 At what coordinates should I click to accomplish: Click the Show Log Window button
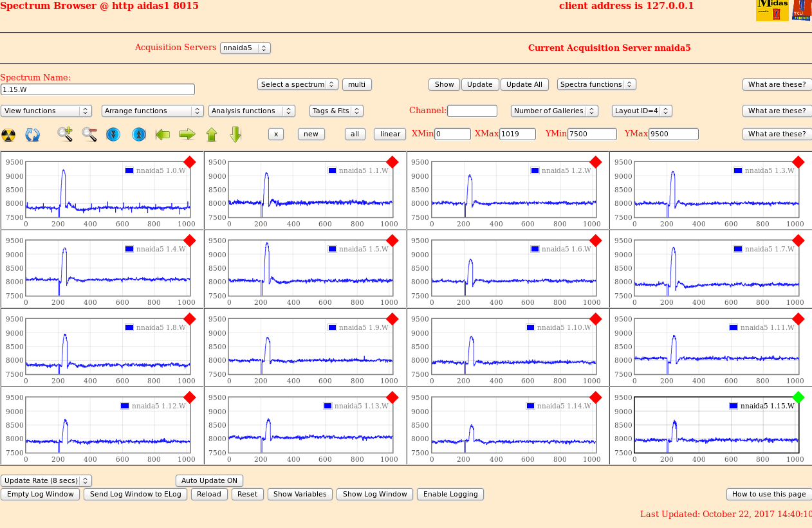[x=375, y=494]
